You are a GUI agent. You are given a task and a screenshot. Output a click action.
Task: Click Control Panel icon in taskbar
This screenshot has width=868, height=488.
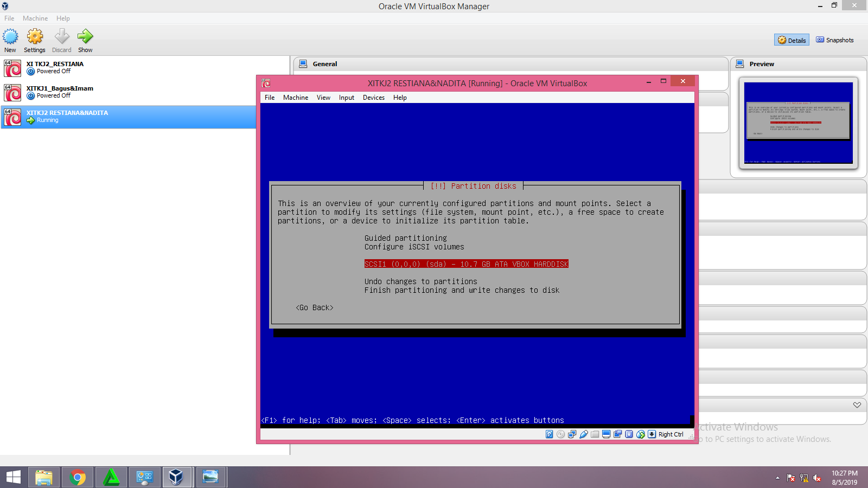tap(144, 477)
